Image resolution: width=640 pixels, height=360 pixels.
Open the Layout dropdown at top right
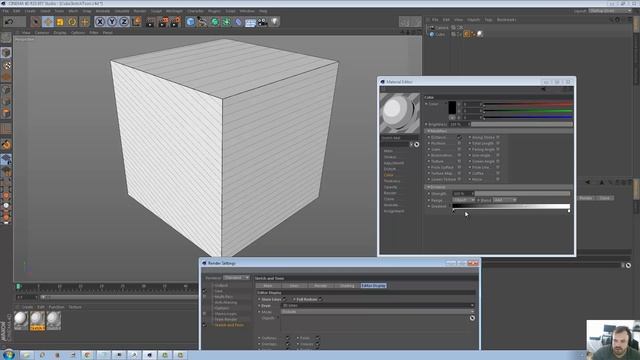click(610, 11)
